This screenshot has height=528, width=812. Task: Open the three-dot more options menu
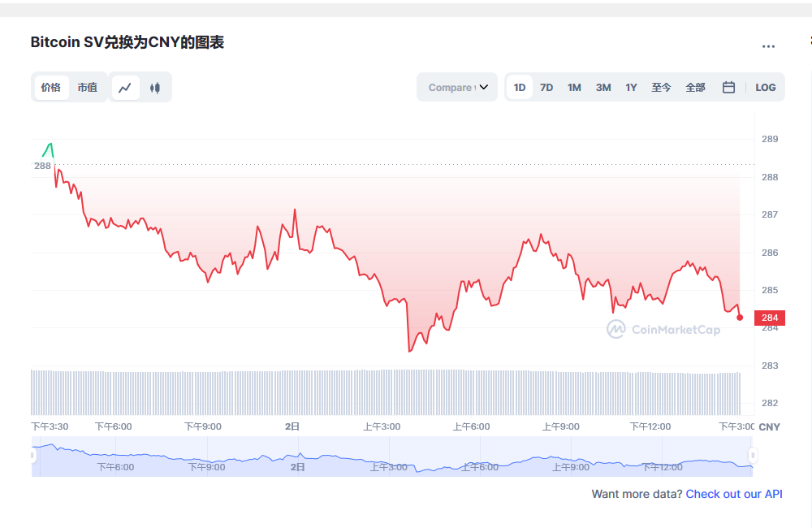pyautogui.click(x=768, y=46)
